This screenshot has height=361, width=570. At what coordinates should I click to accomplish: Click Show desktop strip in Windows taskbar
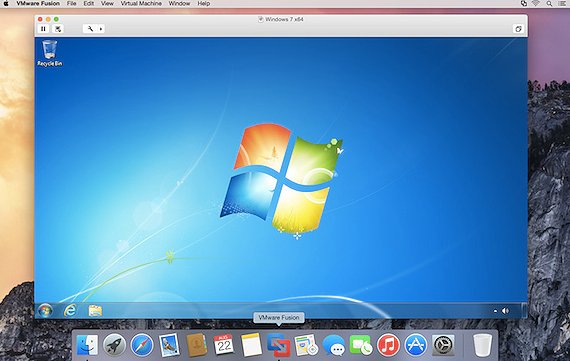(525, 310)
